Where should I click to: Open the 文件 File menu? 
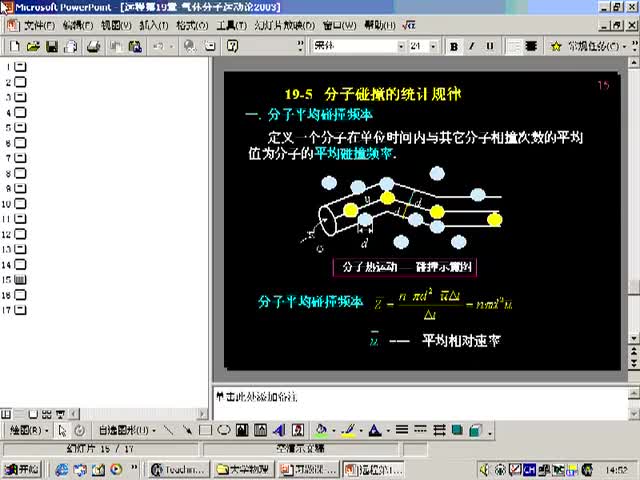pos(39,26)
